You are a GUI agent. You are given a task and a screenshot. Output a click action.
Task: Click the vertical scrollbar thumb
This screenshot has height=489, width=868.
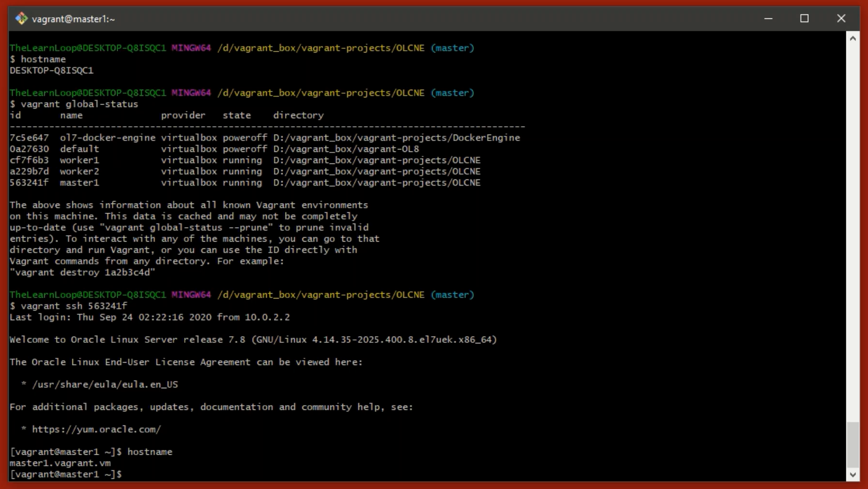853,444
